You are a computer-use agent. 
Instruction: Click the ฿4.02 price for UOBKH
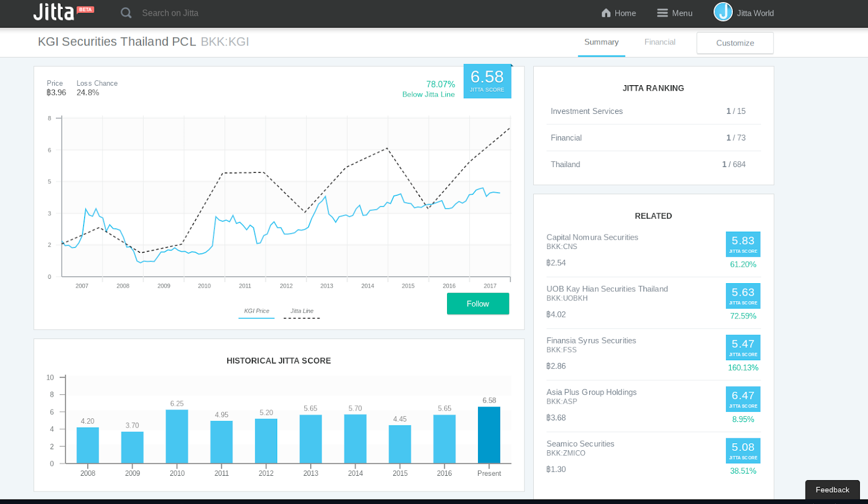[556, 315]
